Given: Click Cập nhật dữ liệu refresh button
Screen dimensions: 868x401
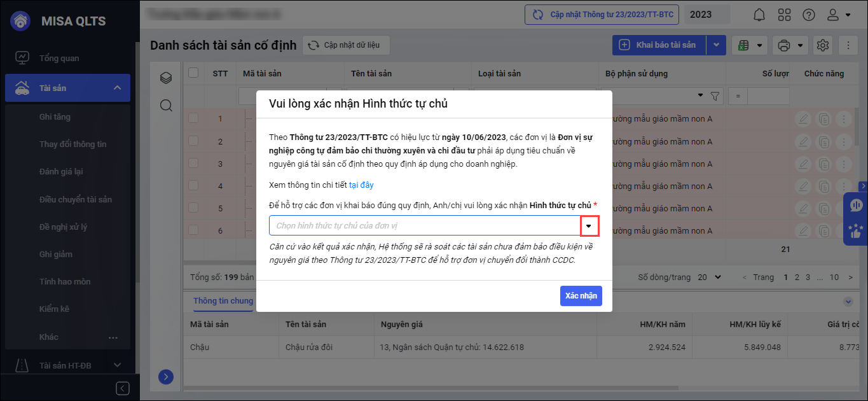Looking at the screenshot, I should tap(345, 45).
